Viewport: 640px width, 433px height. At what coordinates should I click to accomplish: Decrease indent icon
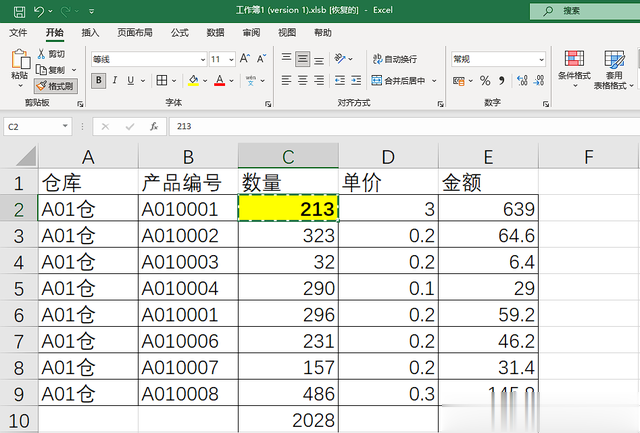[340, 80]
